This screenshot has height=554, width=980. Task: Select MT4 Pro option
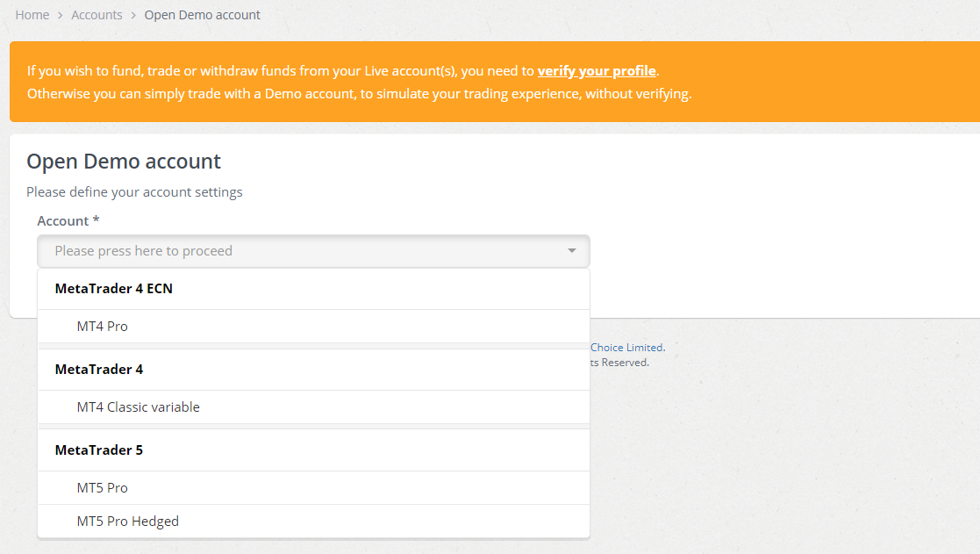click(314, 327)
